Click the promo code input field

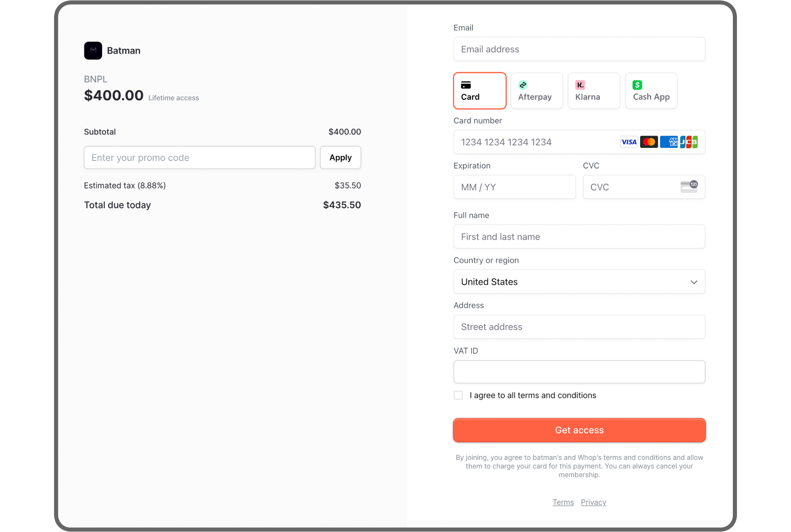pyautogui.click(x=199, y=158)
